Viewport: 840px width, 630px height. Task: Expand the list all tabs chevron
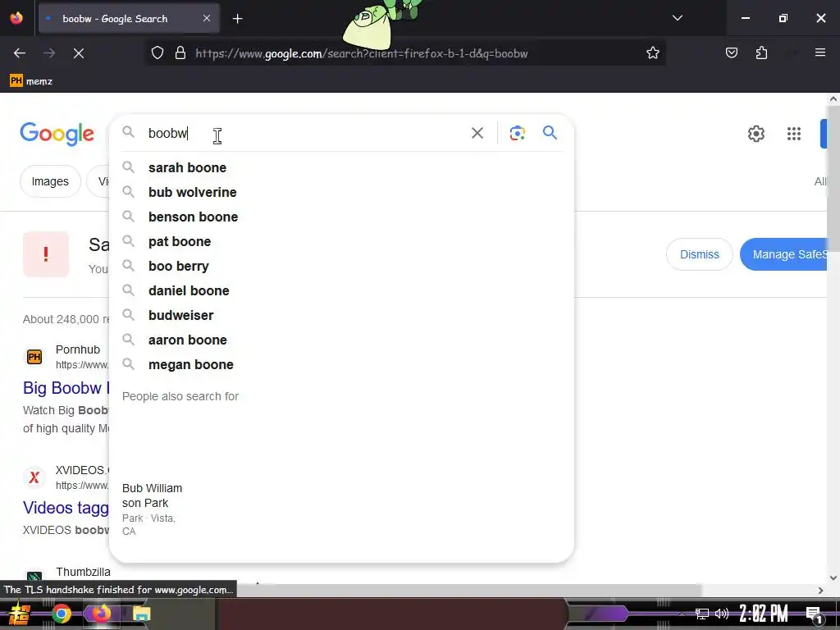[x=677, y=18]
